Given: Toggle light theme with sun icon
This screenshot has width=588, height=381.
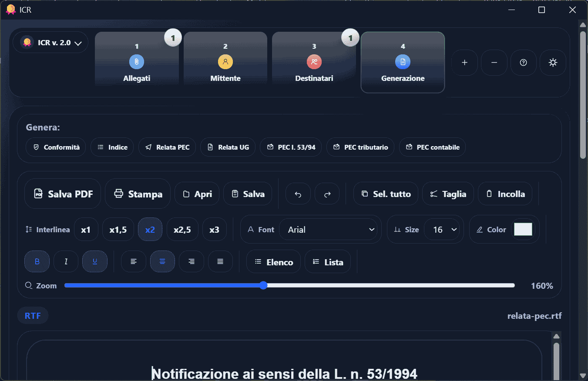Looking at the screenshot, I should 553,63.
